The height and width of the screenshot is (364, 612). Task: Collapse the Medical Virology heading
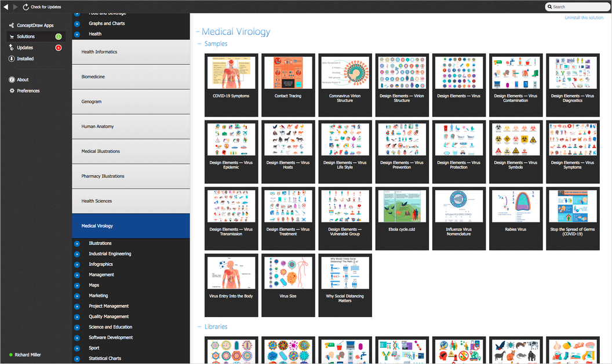pos(198,32)
